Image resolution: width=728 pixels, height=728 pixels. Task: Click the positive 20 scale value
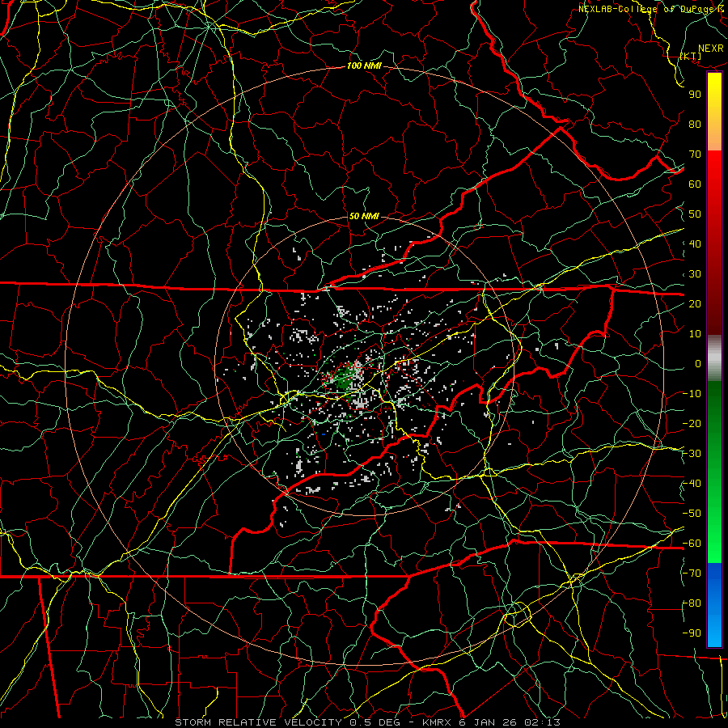[695, 303]
